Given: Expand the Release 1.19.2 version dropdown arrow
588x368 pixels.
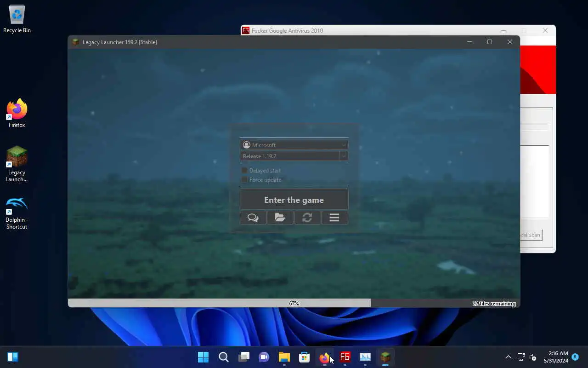Looking at the screenshot, I should tap(344, 156).
